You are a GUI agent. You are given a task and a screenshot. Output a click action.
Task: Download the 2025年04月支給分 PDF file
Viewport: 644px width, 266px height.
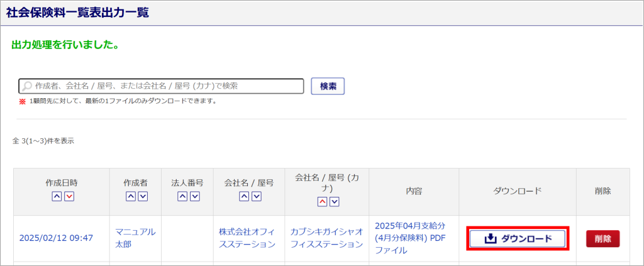(518, 239)
